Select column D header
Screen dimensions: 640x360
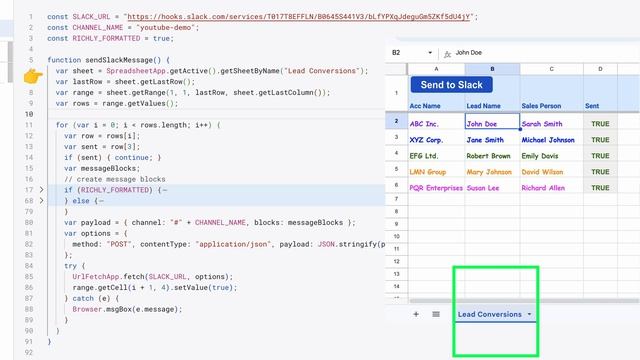[600, 69]
